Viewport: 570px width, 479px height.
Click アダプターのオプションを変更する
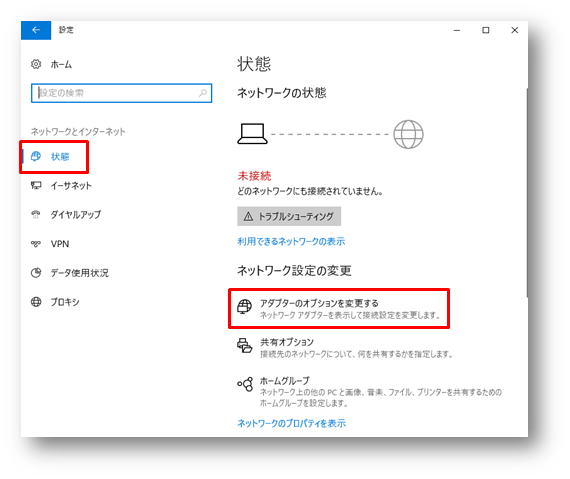pos(319,303)
